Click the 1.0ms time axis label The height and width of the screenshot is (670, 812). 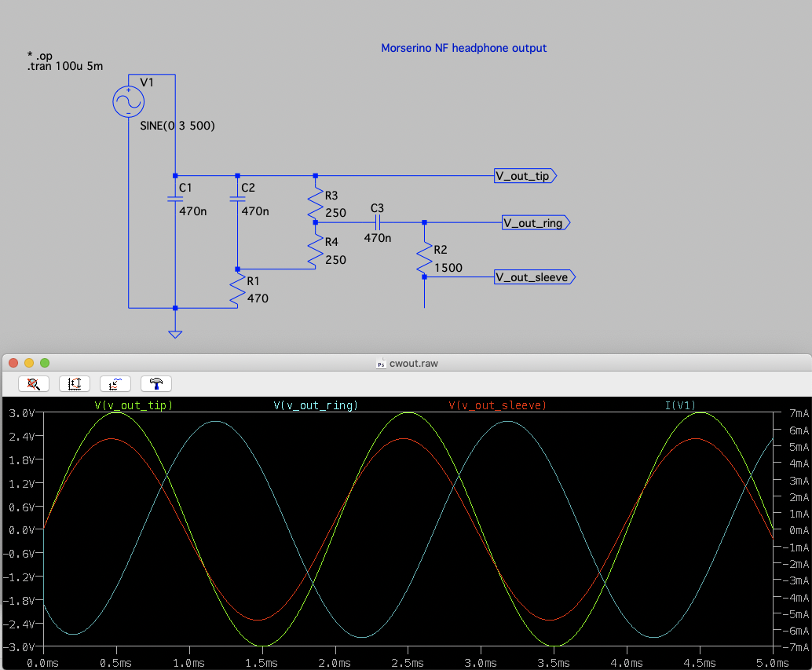(188, 663)
